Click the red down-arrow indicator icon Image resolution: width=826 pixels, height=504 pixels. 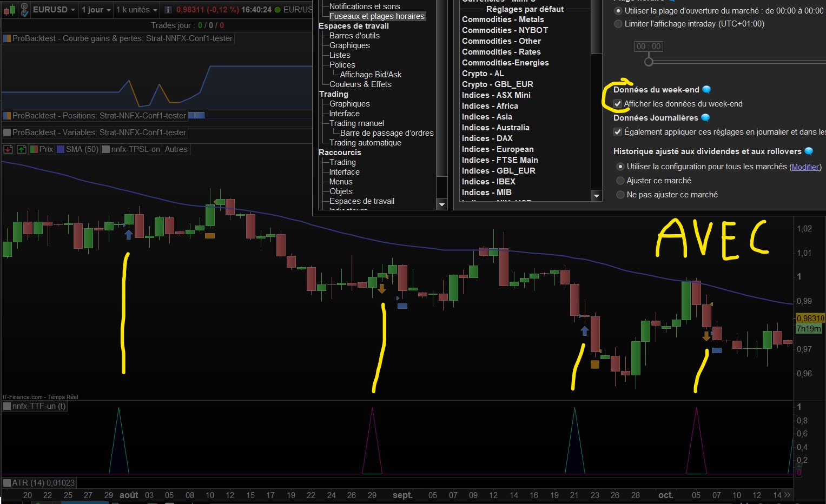point(9,149)
